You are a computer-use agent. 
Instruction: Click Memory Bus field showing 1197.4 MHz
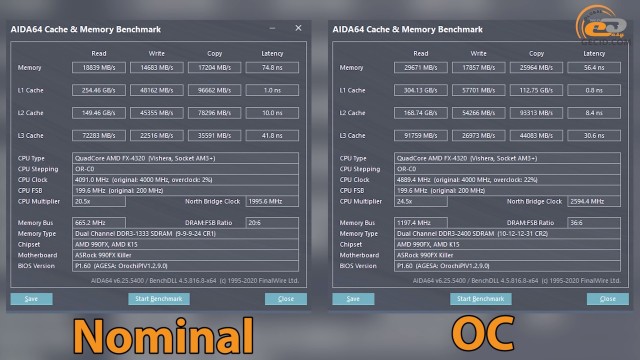click(421, 223)
